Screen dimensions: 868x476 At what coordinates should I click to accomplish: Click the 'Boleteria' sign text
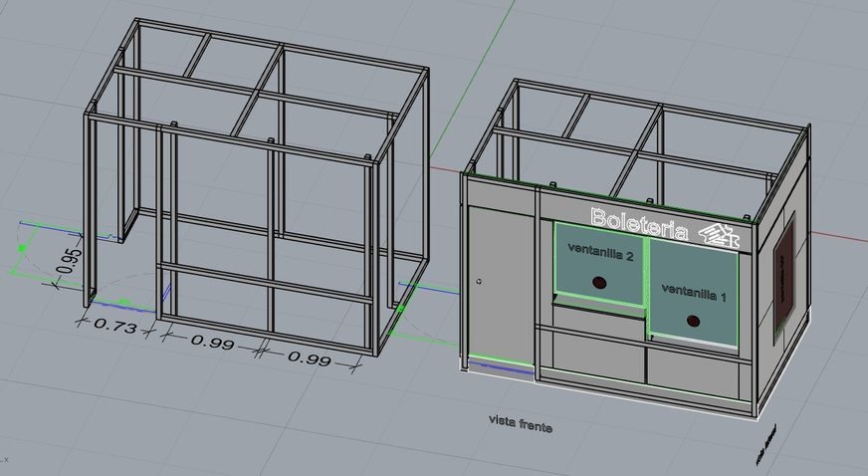640,224
